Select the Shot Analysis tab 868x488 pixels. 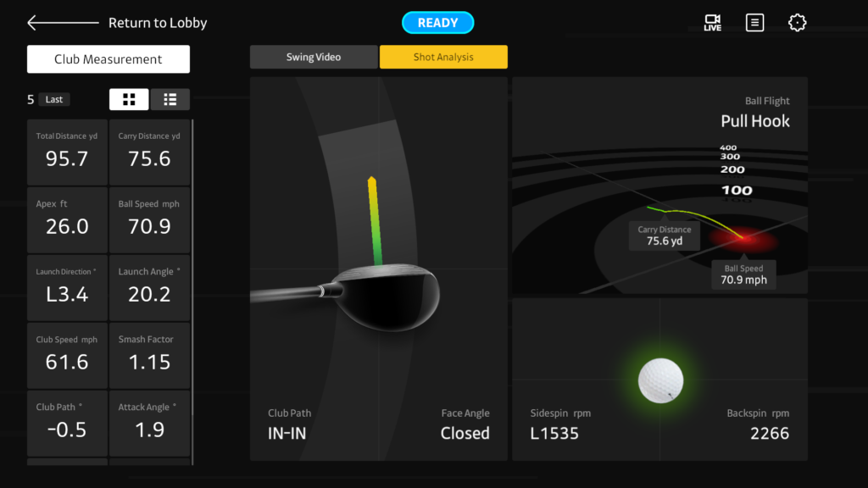tap(443, 57)
